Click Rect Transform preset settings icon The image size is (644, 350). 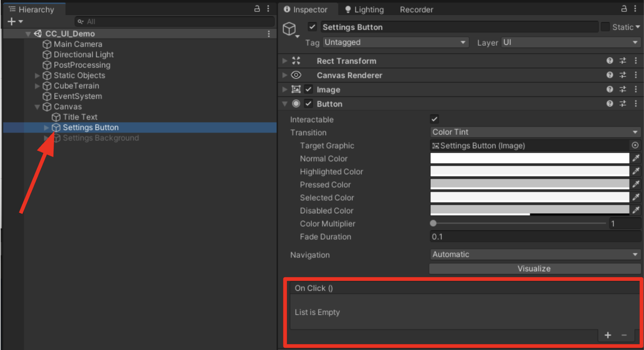click(x=623, y=61)
